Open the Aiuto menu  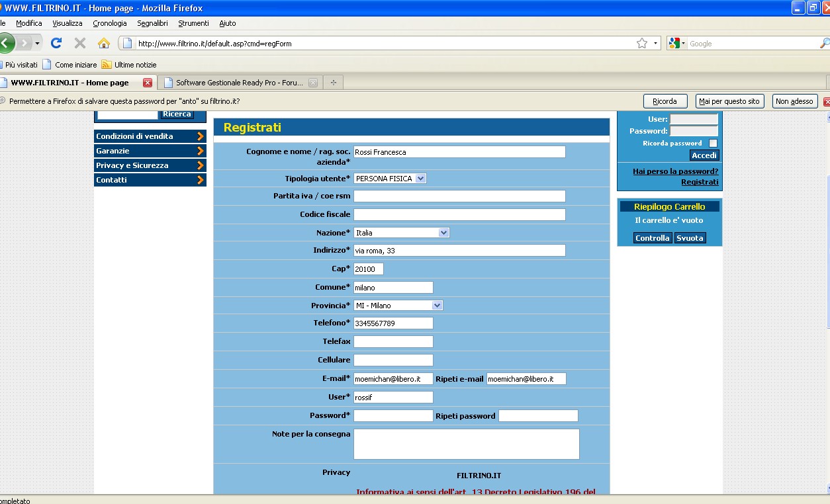[x=228, y=23]
